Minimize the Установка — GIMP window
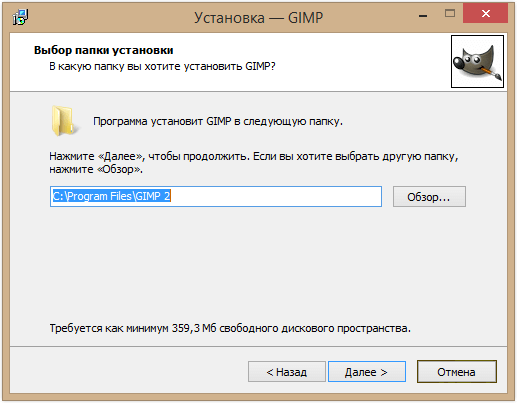The width and height of the screenshot is (517, 403). [x=423, y=15]
